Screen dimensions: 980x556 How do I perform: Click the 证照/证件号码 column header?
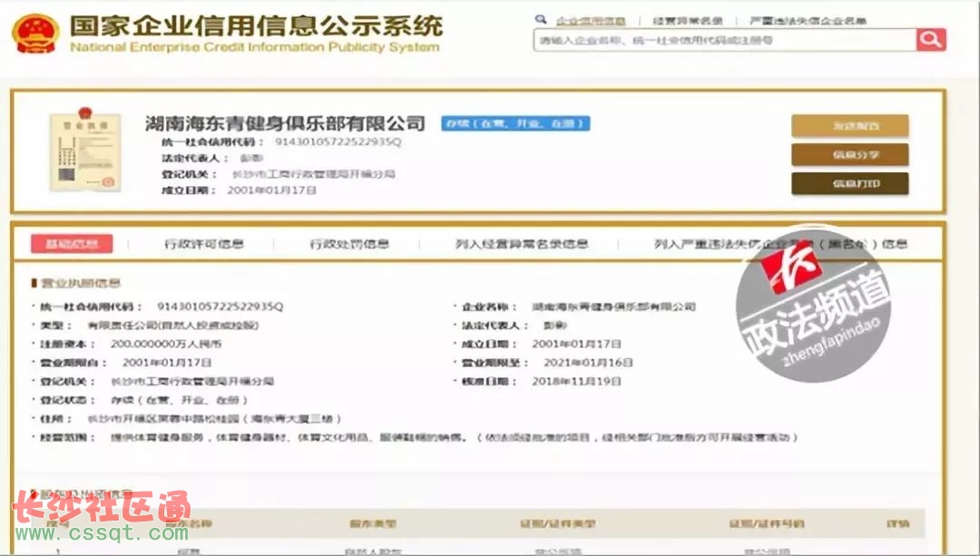tap(766, 523)
